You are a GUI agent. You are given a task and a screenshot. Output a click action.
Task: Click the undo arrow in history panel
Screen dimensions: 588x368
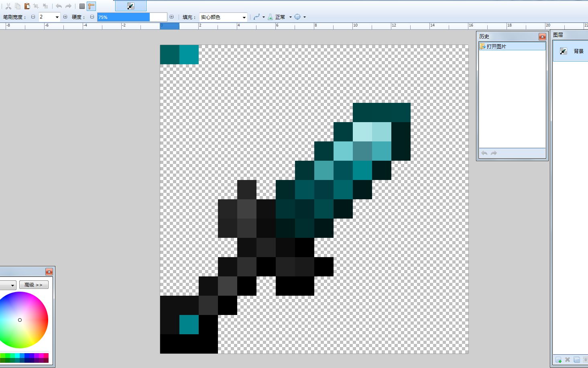click(484, 153)
